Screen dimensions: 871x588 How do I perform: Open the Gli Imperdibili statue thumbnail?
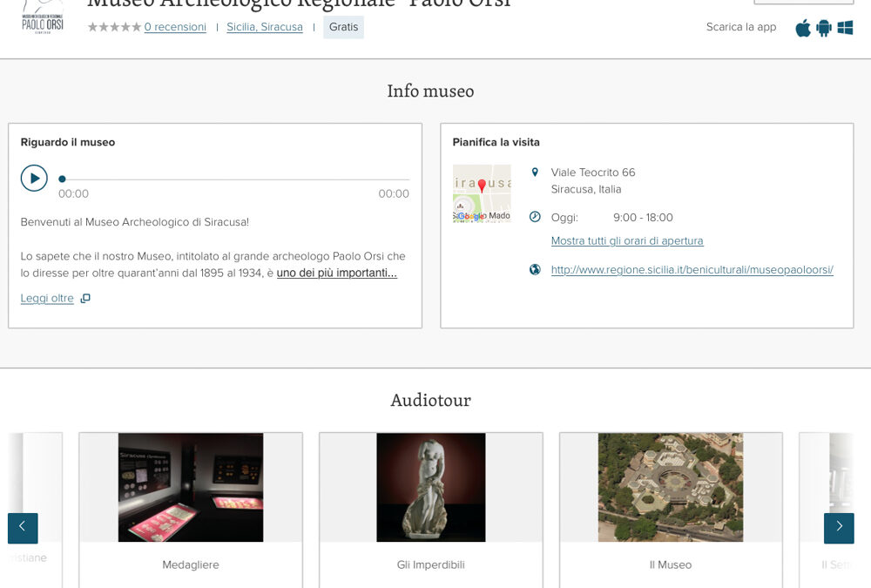431,488
